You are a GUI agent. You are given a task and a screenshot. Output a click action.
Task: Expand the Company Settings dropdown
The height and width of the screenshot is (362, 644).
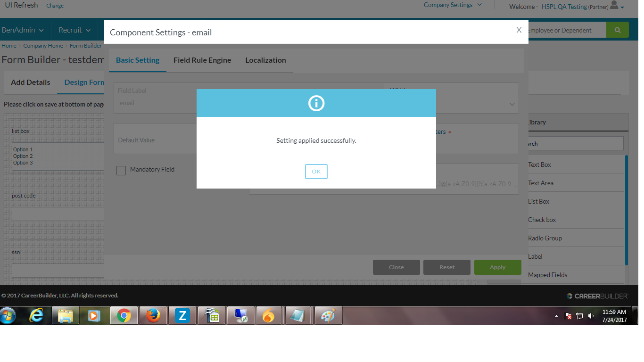453,5
